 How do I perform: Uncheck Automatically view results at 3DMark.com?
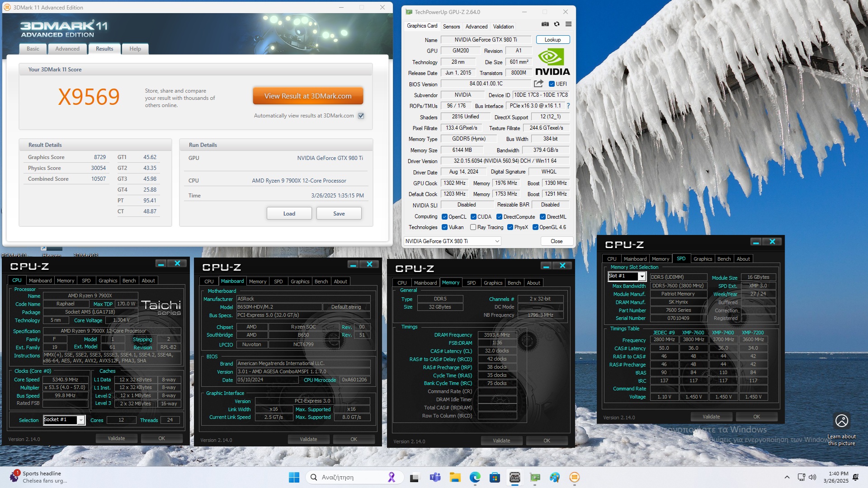coord(361,116)
